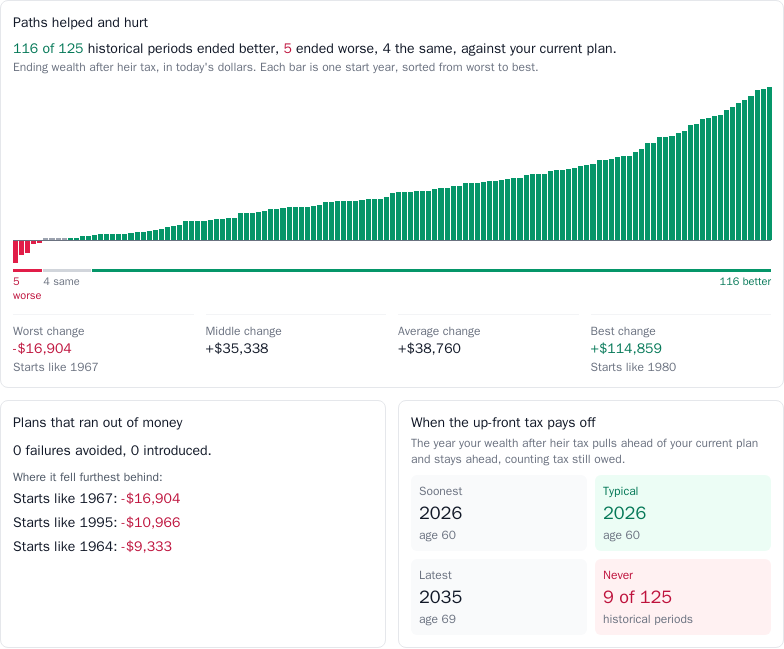Click the largest red bar in chart

[16, 252]
